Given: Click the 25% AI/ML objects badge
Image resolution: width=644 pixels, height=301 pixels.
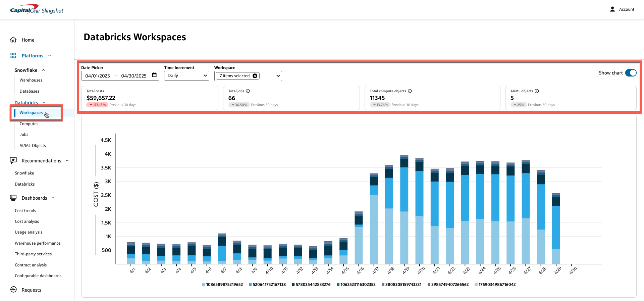Looking at the screenshot, I should (518, 105).
